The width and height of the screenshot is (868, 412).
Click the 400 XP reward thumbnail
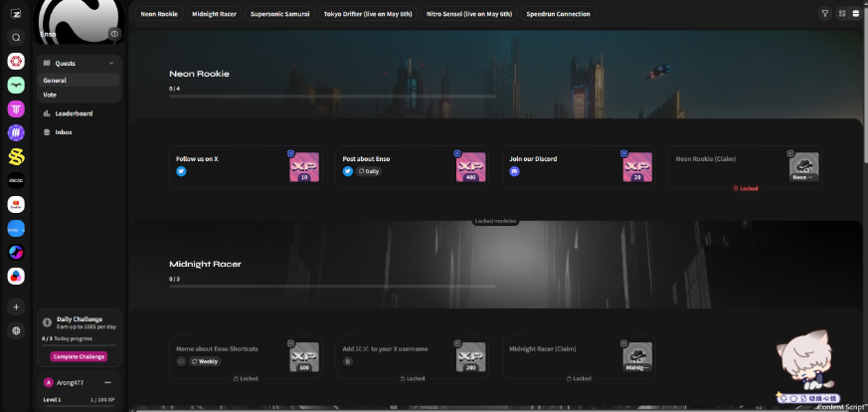coord(470,166)
